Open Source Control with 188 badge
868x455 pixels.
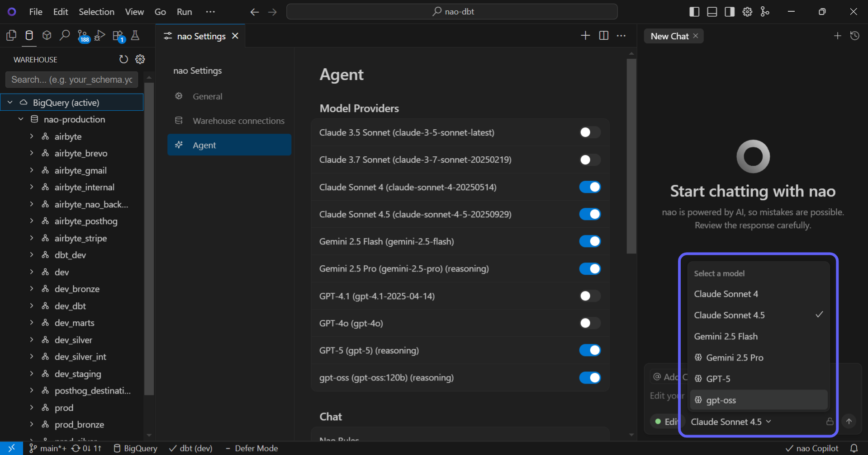click(83, 36)
